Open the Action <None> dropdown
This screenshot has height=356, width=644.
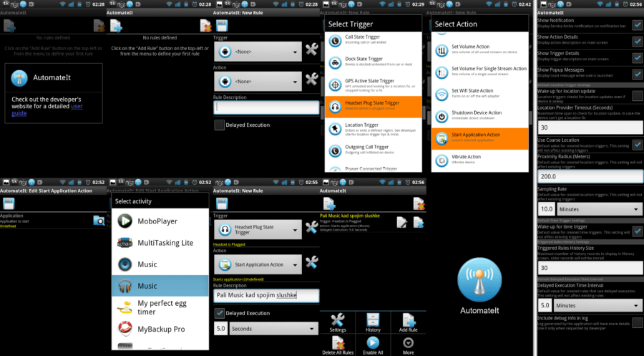(x=258, y=82)
